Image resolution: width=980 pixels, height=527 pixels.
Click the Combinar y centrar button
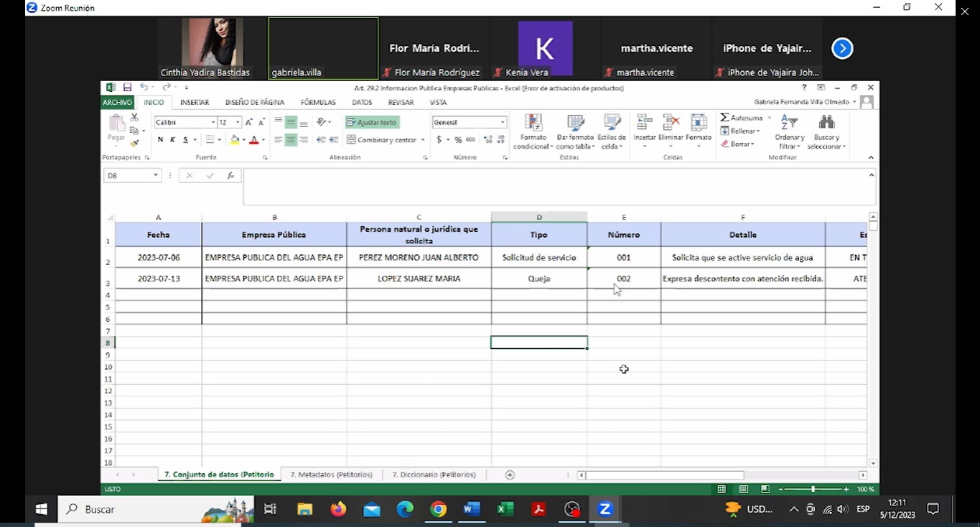tap(381, 140)
